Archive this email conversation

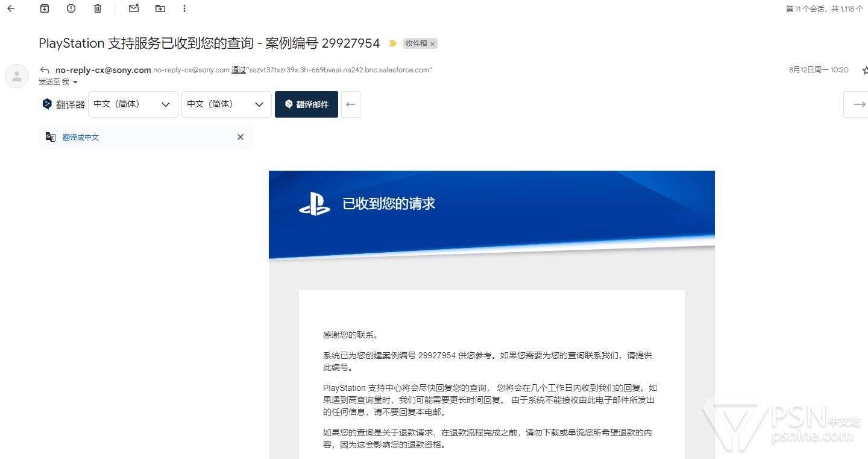coord(45,8)
